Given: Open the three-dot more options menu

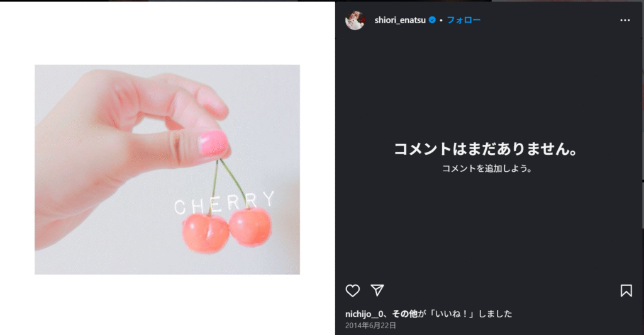Looking at the screenshot, I should point(625,20).
